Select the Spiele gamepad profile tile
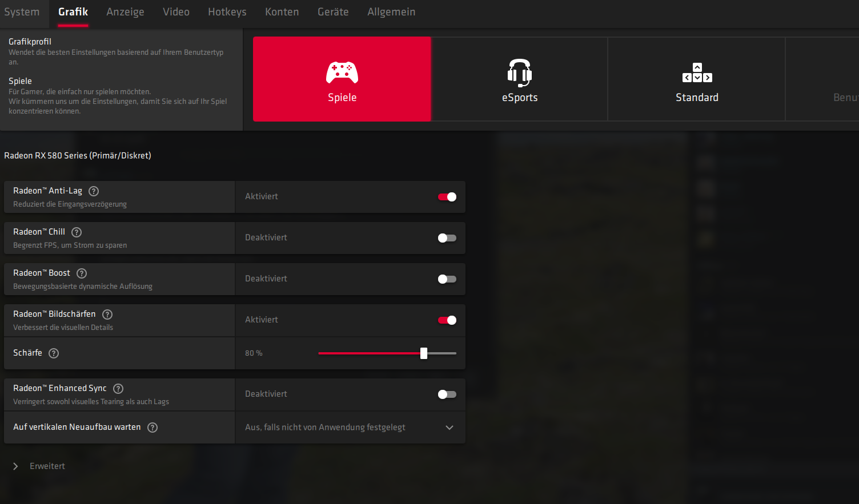This screenshot has width=859, height=504. (x=342, y=79)
